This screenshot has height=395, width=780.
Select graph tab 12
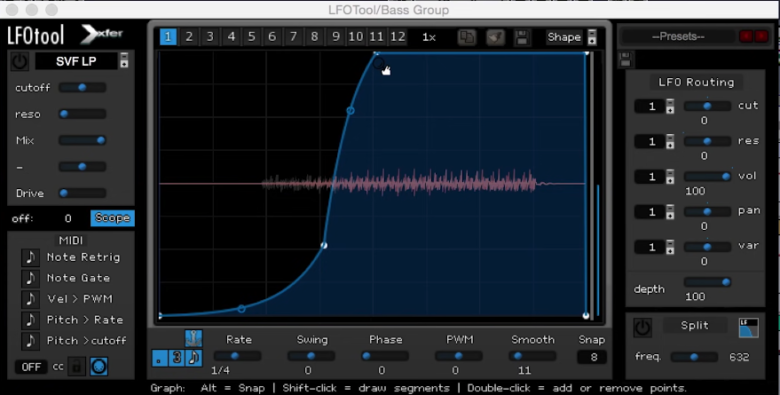point(397,37)
